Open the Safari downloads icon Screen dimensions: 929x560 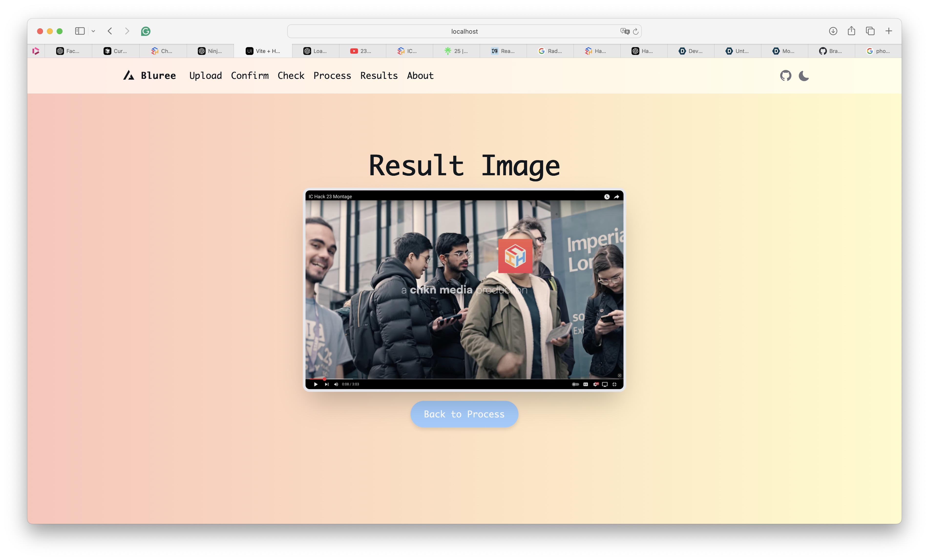(x=833, y=31)
